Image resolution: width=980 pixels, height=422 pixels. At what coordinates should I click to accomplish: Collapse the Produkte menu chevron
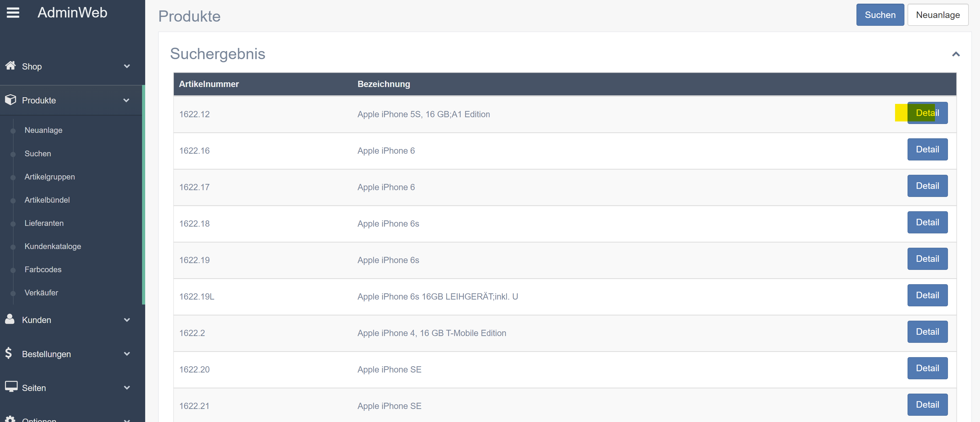(126, 100)
